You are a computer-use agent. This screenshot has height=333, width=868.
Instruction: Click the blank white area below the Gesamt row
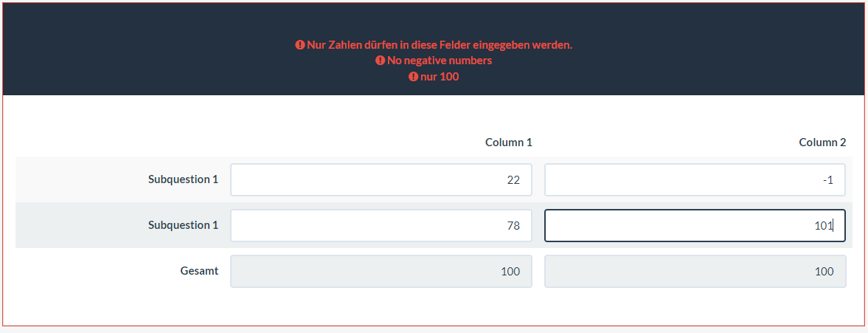point(434,307)
